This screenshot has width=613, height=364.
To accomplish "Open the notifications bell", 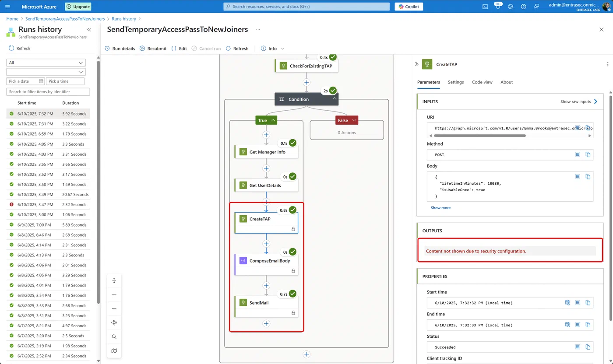I will click(x=498, y=7).
